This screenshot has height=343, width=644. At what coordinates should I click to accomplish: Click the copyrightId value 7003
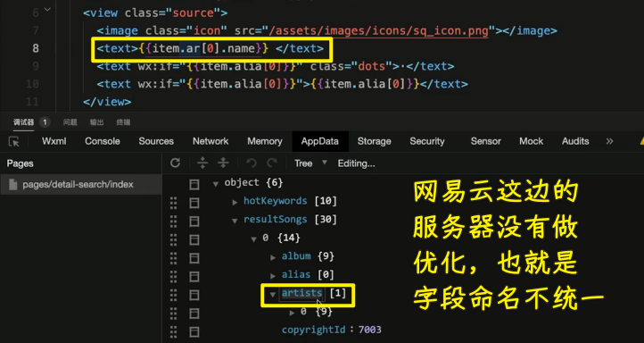[x=369, y=330]
